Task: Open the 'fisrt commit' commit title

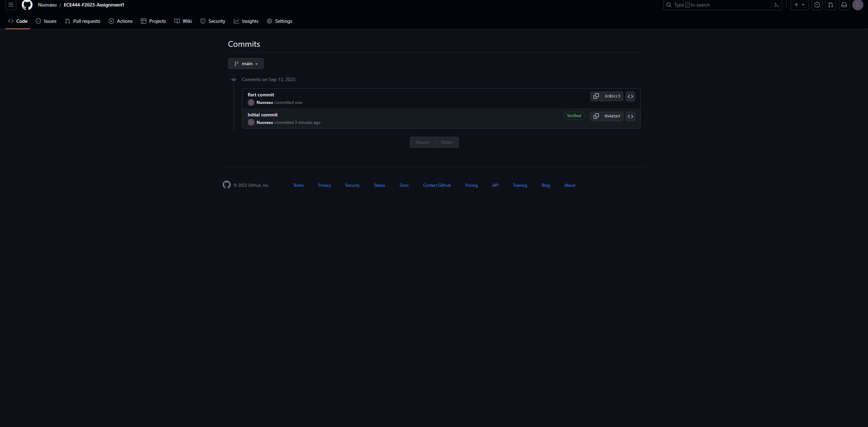Action: (261, 95)
